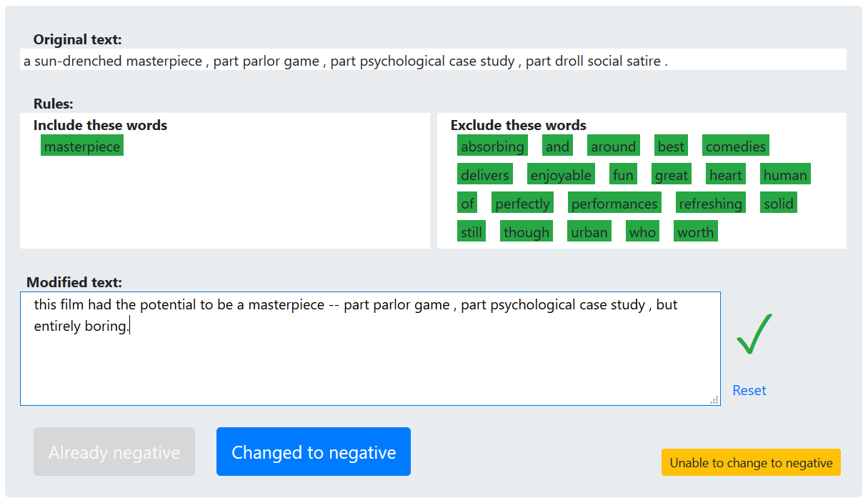
Task: Click the original text sentence field
Action: coord(433,59)
